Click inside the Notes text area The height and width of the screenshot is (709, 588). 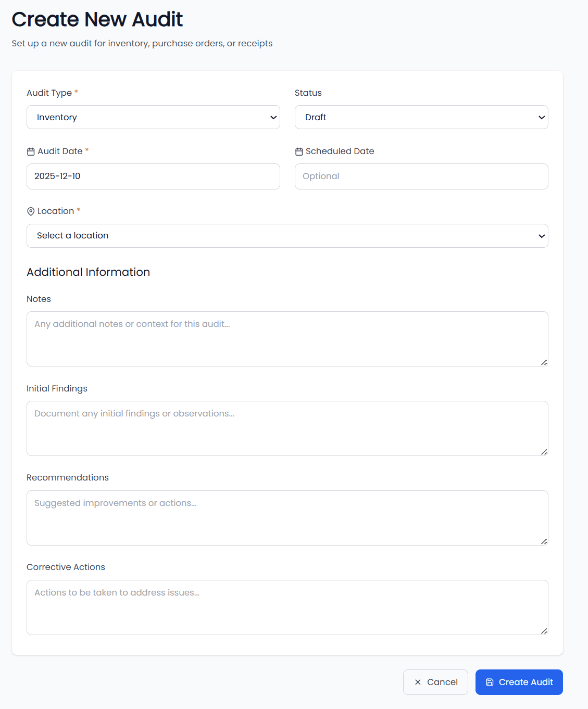tap(287, 338)
